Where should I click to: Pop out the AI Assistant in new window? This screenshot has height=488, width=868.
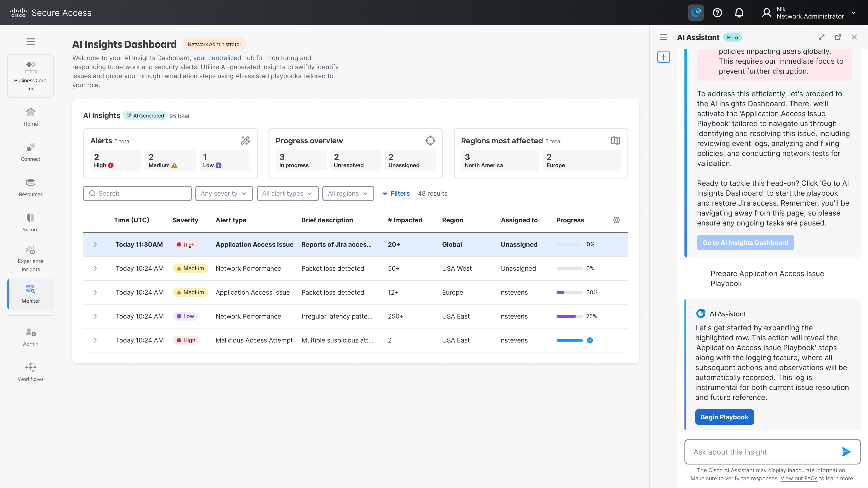(838, 37)
